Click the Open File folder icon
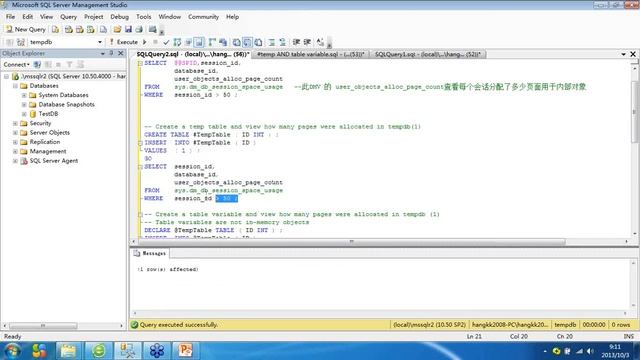This screenshot has width=640, height=360. point(117,29)
